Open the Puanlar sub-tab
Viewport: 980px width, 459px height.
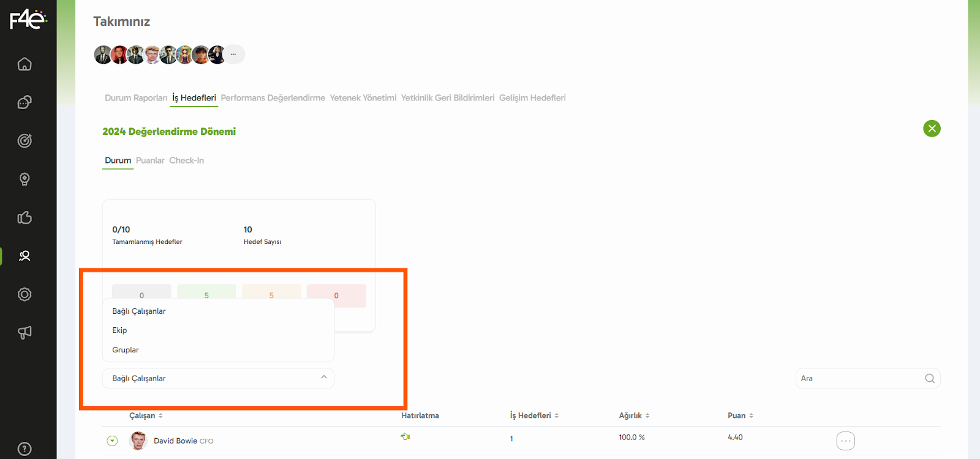pos(150,161)
